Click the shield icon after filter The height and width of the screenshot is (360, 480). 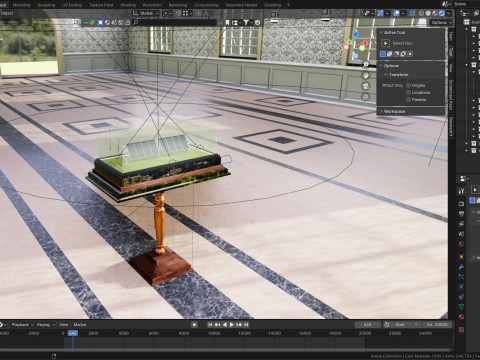[x=257, y=22]
